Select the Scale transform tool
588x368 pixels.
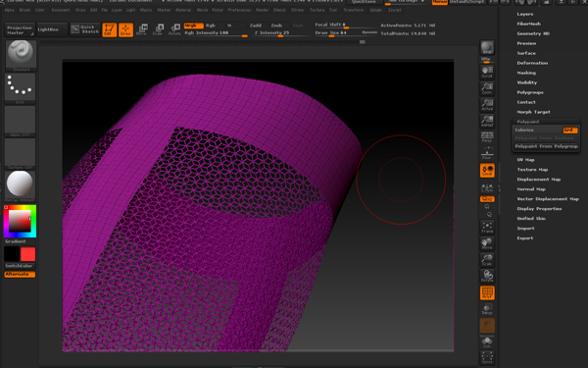(158, 29)
